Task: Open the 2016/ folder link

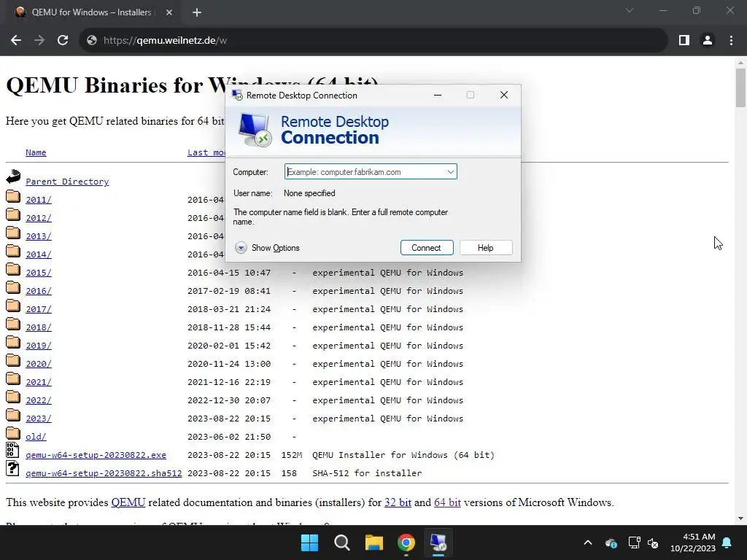Action: pos(39,291)
